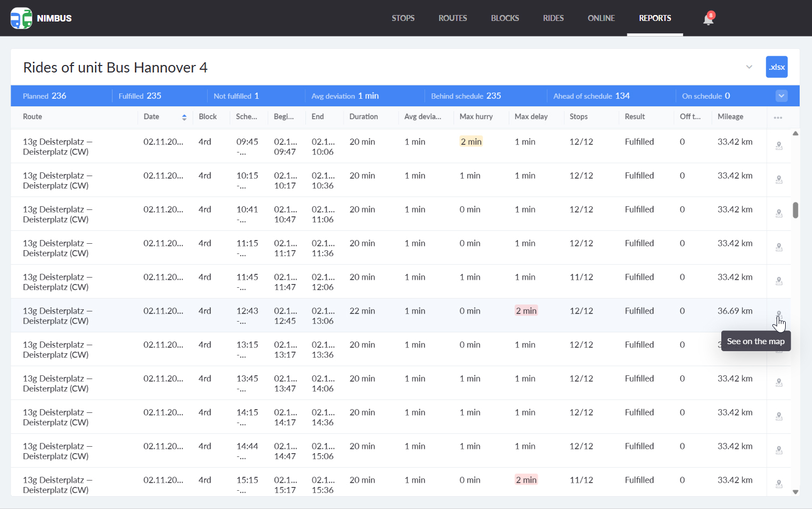Open the Stops section
The width and height of the screenshot is (812, 509).
tap(403, 18)
